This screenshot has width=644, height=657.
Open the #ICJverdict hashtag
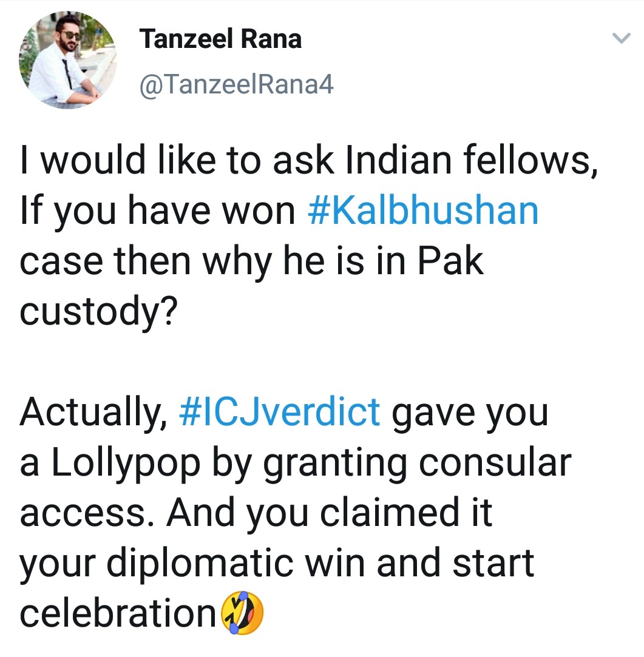(280, 412)
